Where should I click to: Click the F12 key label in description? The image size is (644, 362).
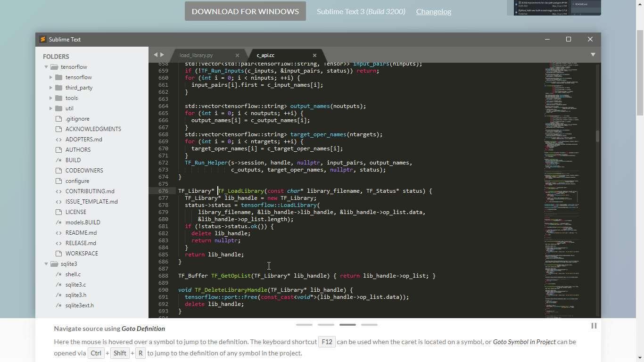[327, 342]
